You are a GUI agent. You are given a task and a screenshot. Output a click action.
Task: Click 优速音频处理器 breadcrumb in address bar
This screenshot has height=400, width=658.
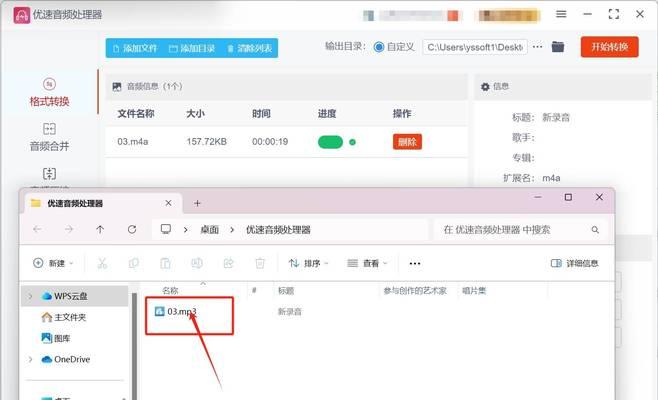[x=278, y=230]
